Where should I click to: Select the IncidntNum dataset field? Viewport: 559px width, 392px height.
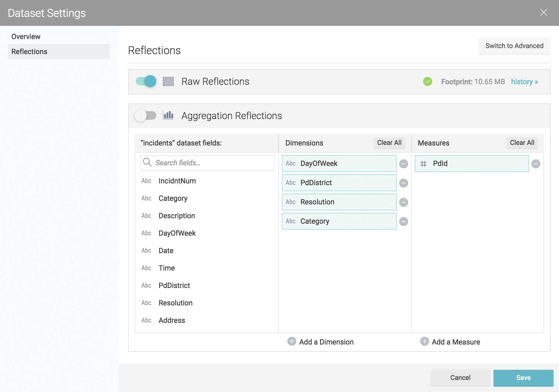click(x=177, y=181)
